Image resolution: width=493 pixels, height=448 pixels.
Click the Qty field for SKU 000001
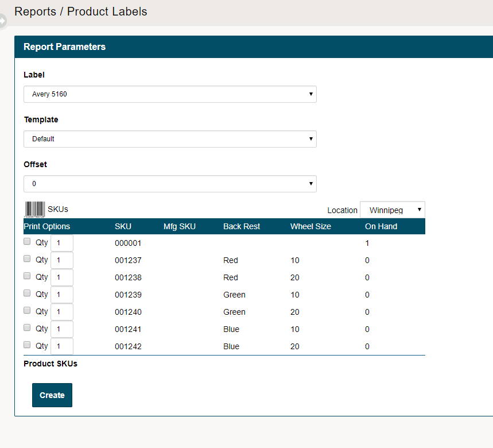[x=61, y=243]
